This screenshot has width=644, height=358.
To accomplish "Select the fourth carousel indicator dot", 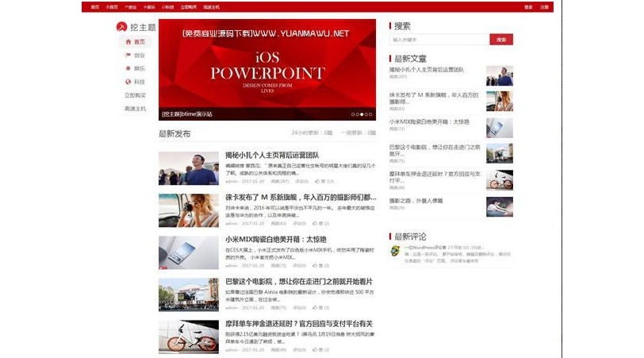I will (x=366, y=114).
